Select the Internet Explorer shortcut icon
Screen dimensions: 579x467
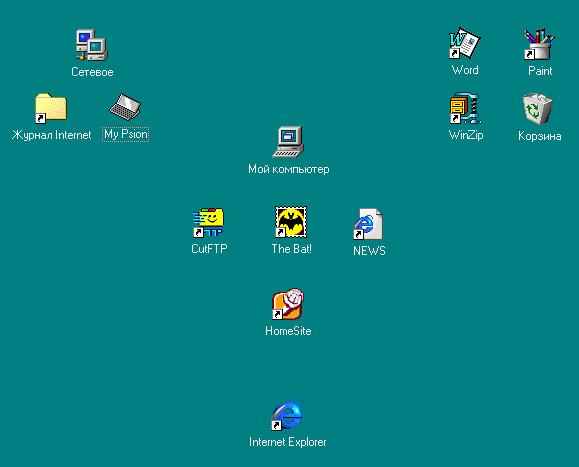(287, 415)
